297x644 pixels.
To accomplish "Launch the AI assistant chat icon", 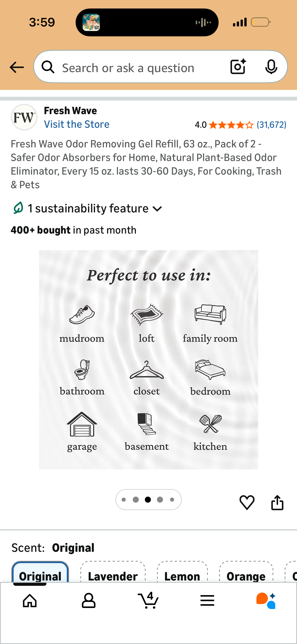I will [266, 600].
